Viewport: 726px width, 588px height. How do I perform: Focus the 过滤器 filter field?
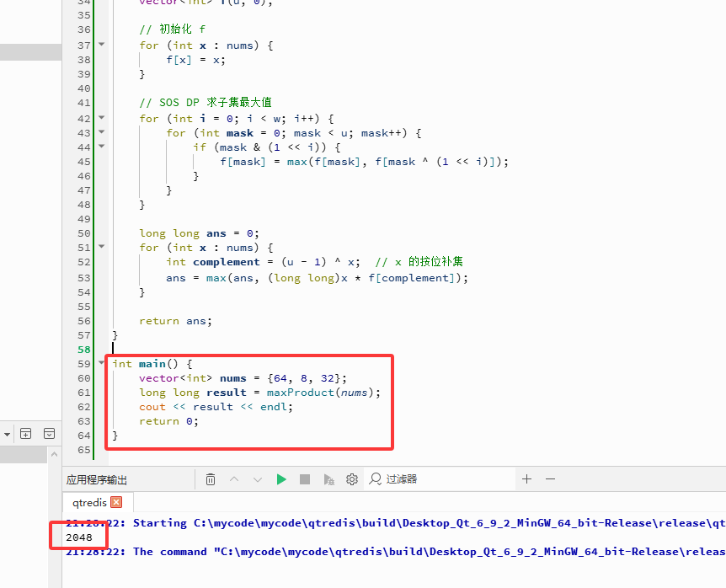440,479
